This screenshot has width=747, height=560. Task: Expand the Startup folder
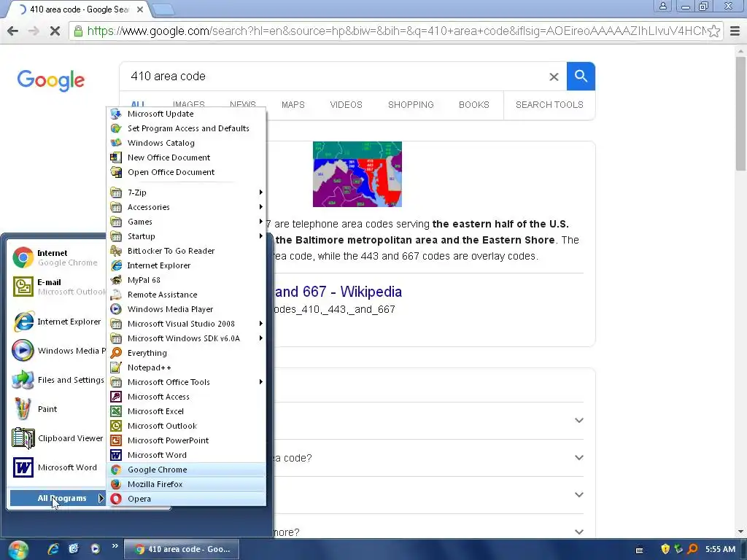click(186, 236)
